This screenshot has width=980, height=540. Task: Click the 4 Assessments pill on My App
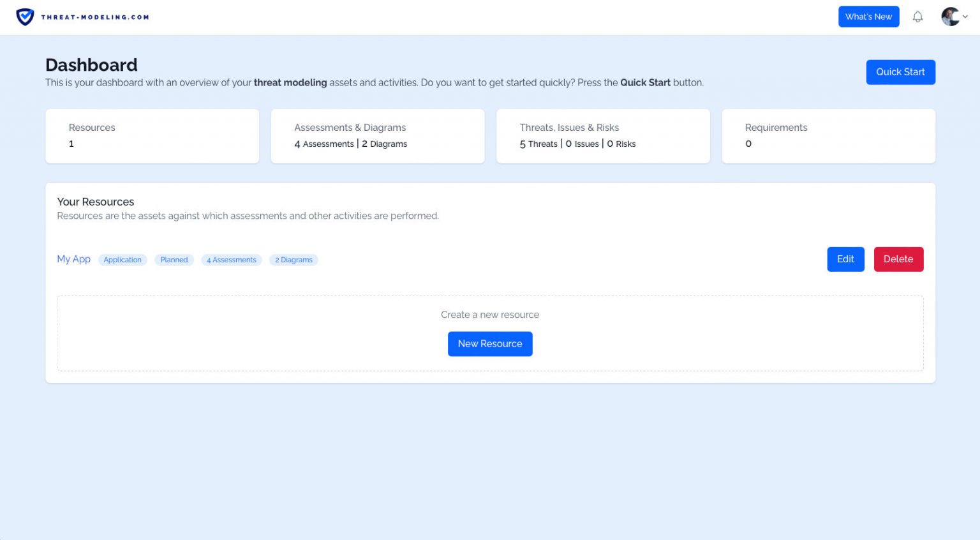pos(232,260)
